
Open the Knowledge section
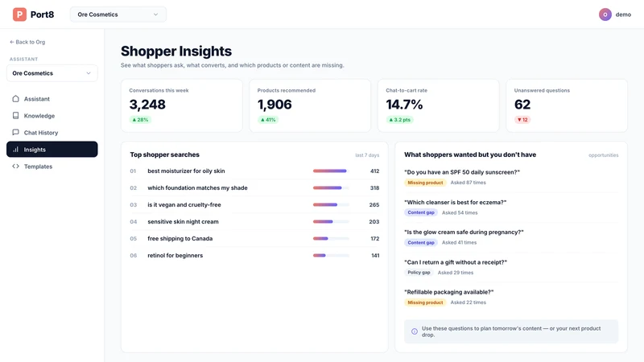point(52,116)
